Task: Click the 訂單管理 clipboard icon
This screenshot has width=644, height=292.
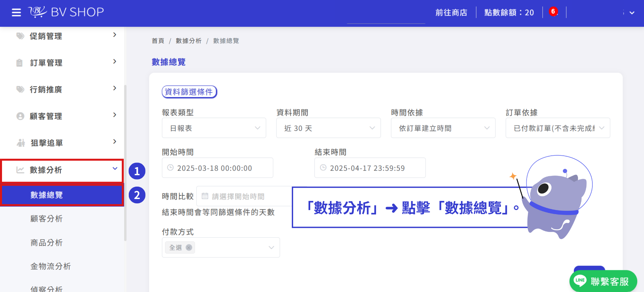Action: 20,63
